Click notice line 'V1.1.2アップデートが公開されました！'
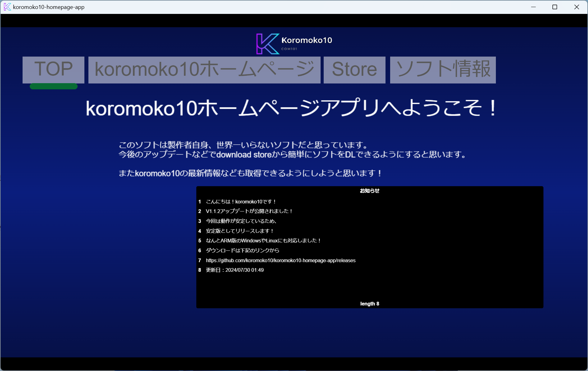The width and height of the screenshot is (588, 371). (x=249, y=211)
